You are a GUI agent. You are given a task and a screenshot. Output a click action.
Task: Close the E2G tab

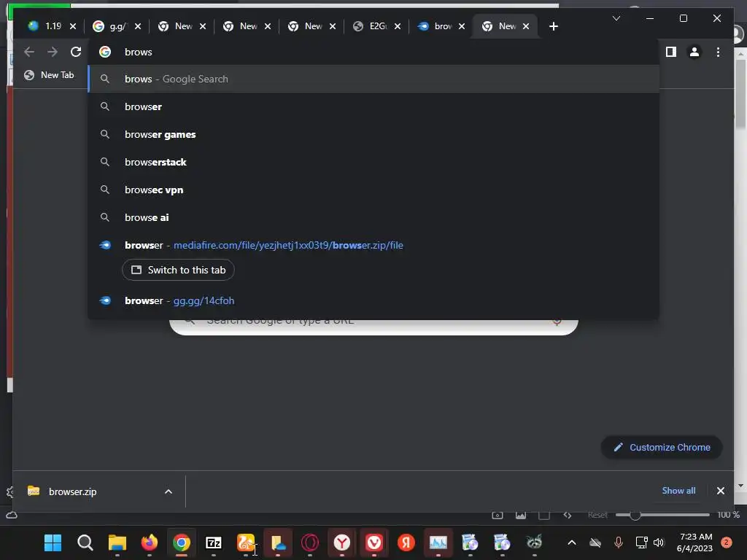pos(398,26)
